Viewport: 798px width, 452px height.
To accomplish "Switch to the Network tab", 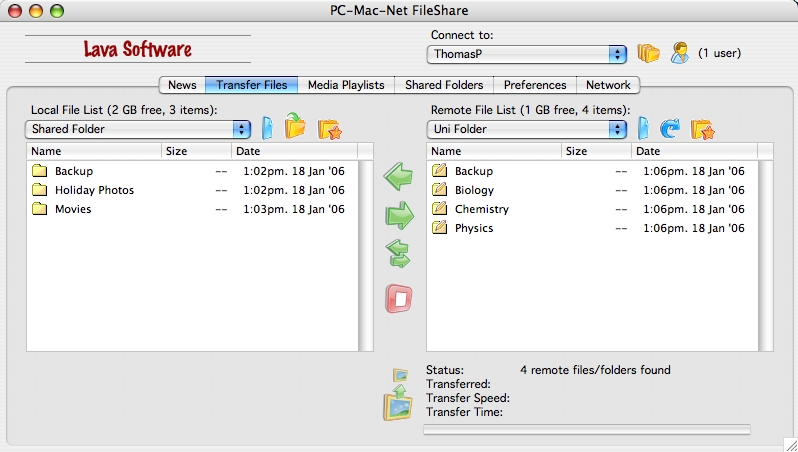I will pyautogui.click(x=608, y=85).
